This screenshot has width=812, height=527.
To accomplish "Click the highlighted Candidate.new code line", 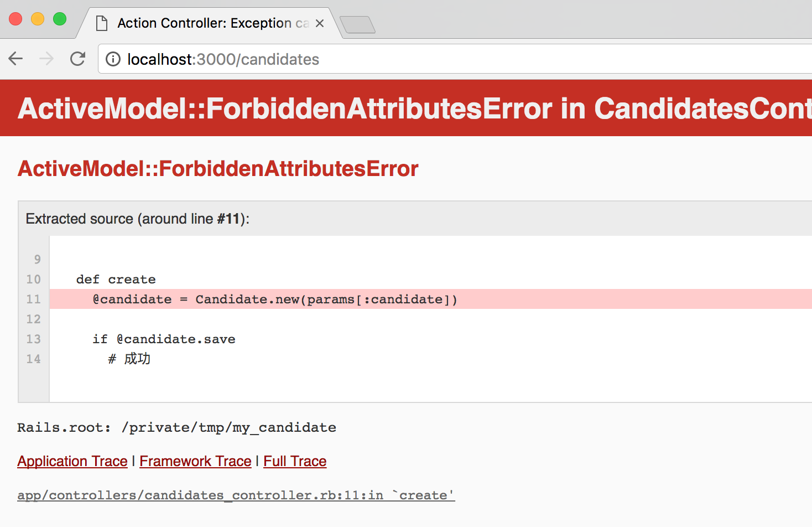I will (275, 299).
